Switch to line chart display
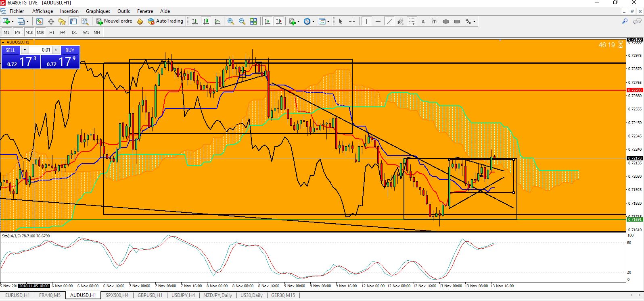 coord(217,21)
